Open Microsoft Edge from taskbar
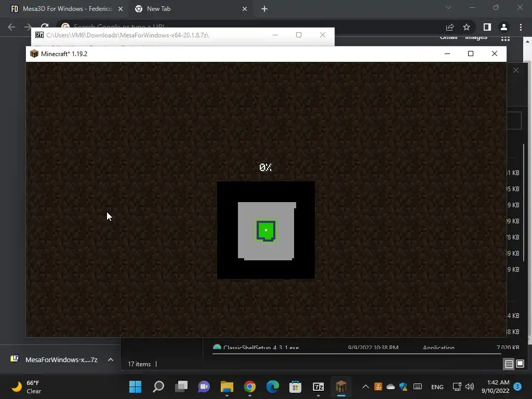Screen dimensions: 532x399 tap(272, 387)
